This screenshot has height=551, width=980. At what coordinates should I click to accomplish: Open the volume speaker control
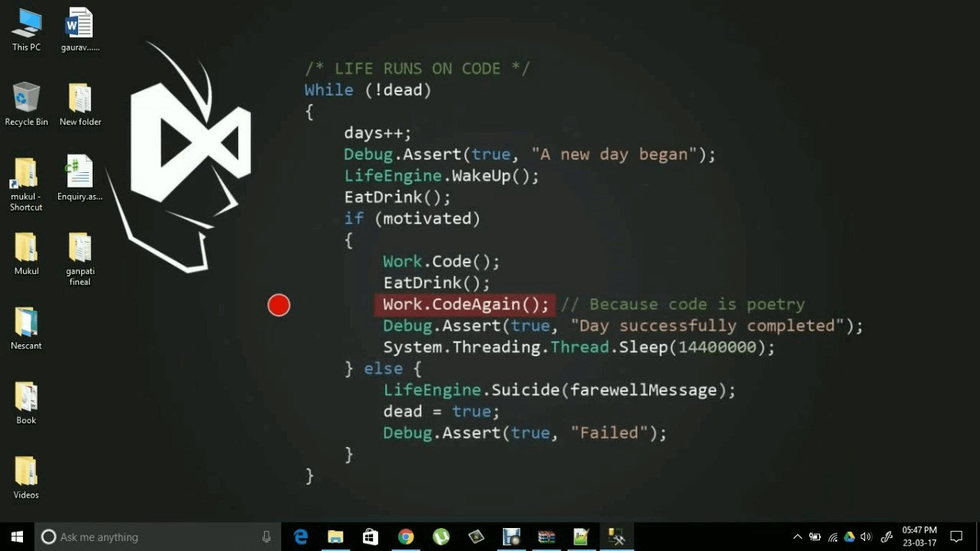[866, 536]
